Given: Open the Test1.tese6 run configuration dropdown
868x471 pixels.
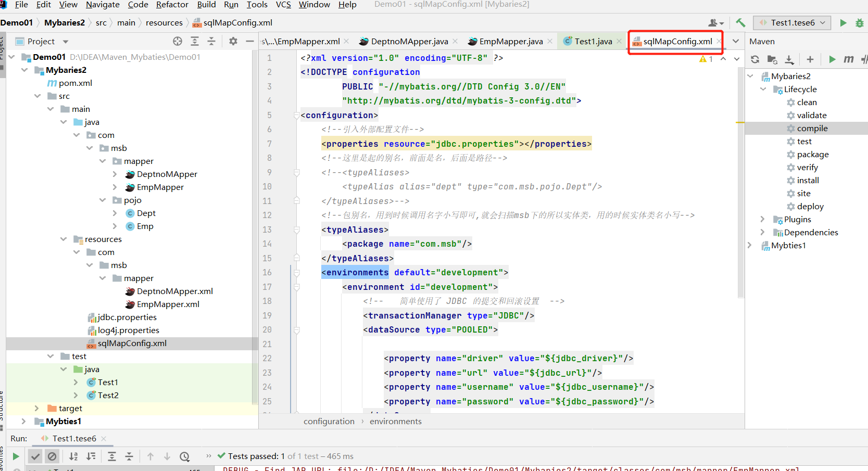Looking at the screenshot, I should coord(792,22).
